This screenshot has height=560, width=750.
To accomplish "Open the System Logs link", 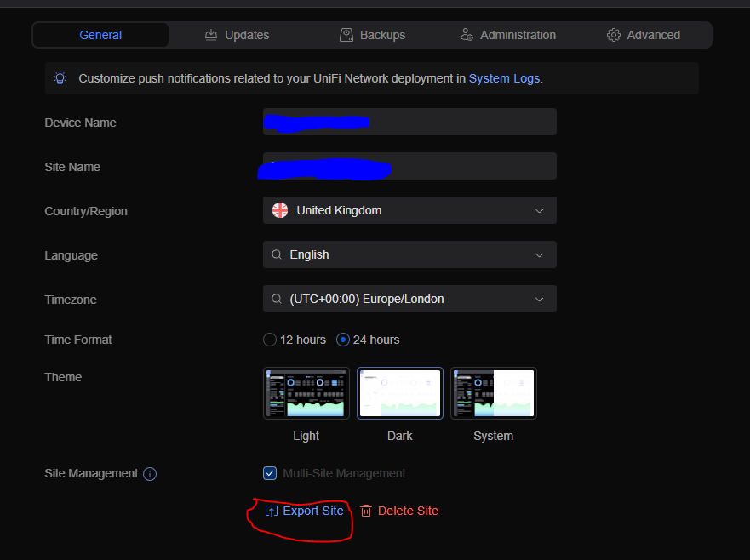I will (504, 78).
